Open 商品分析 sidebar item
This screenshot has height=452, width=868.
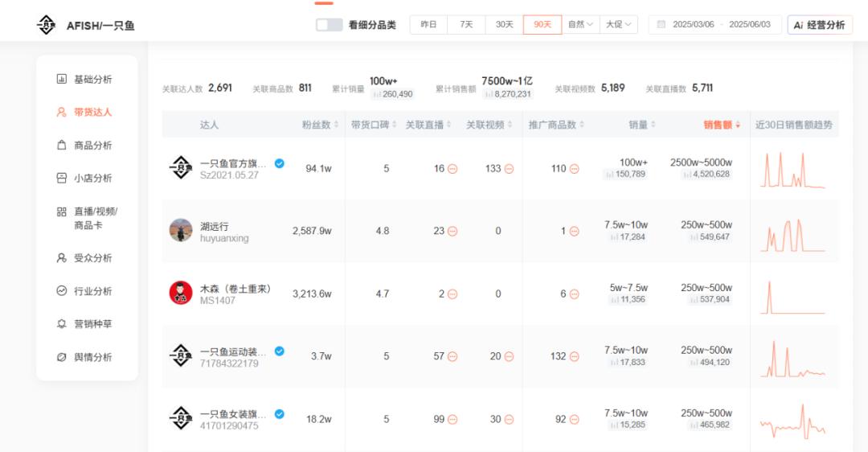pos(84,145)
